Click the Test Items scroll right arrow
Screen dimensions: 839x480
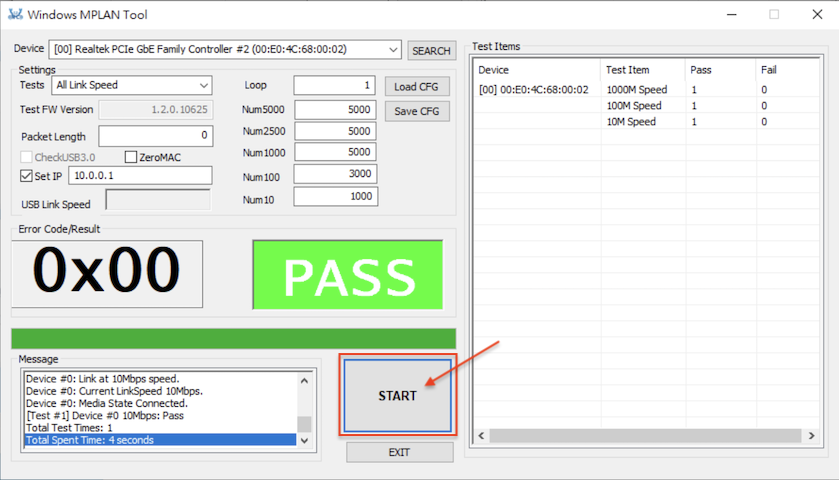tap(811, 436)
